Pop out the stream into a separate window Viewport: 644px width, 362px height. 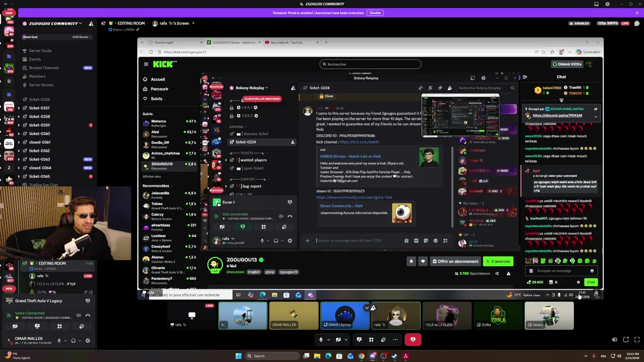(x=626, y=340)
